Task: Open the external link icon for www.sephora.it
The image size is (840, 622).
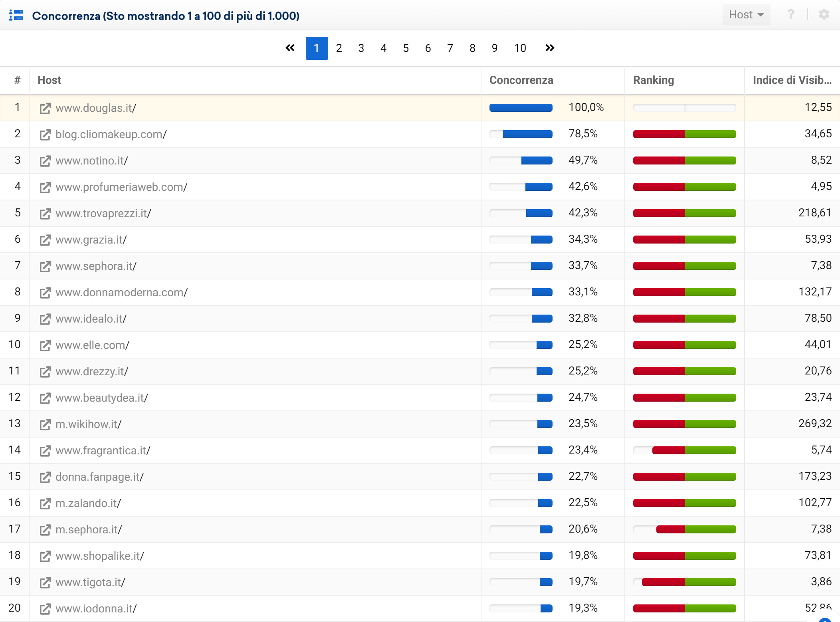Action: point(45,266)
